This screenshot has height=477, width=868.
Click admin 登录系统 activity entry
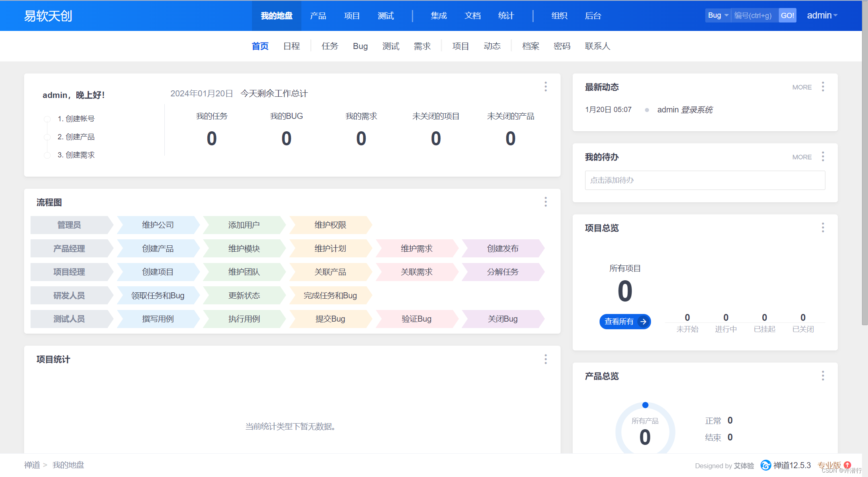[685, 110]
